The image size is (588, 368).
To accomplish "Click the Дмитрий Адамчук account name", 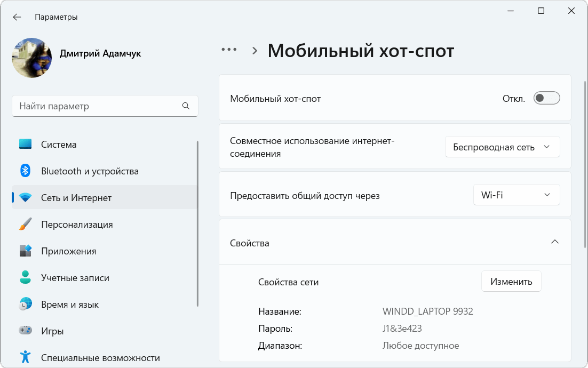I will coord(100,53).
